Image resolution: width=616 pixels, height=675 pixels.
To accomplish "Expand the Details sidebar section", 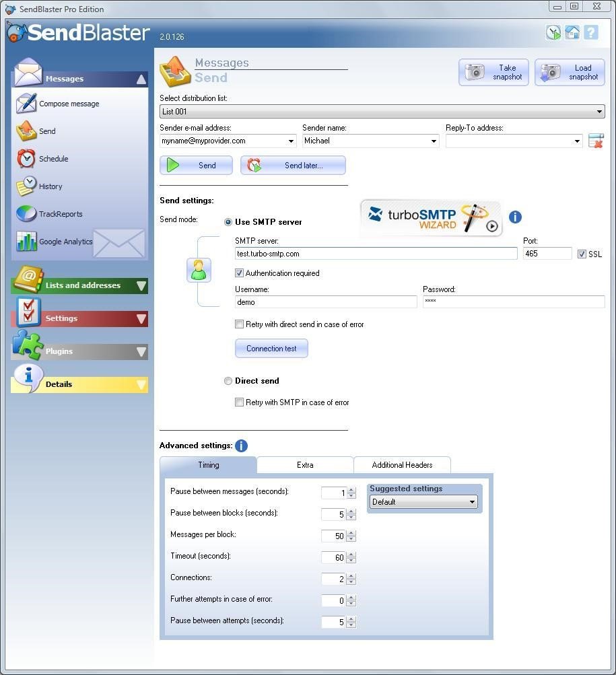I will [141, 385].
